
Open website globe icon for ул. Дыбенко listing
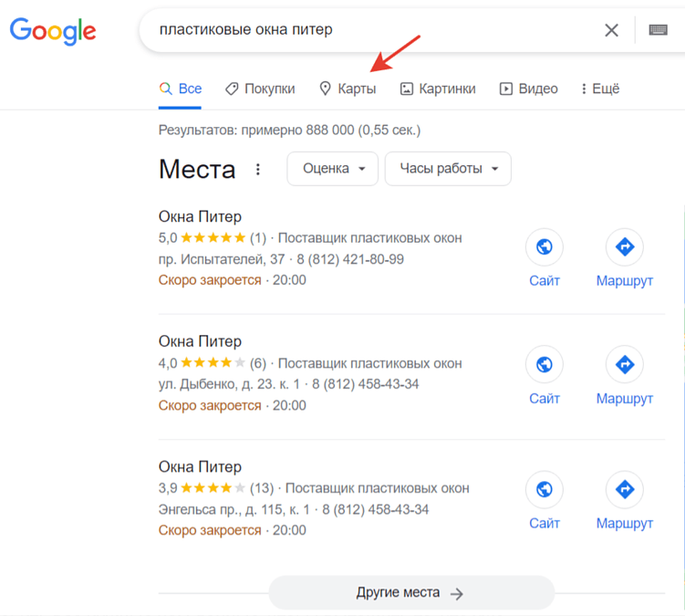(545, 364)
